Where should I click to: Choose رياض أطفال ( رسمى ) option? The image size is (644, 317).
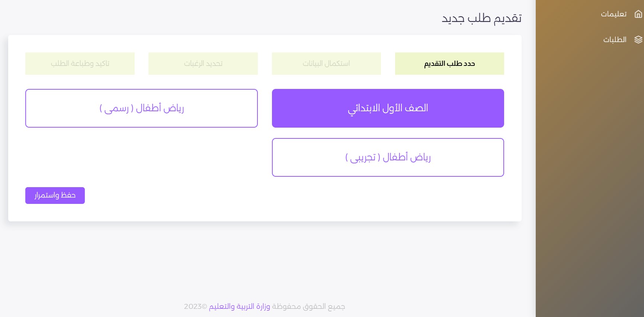click(141, 108)
